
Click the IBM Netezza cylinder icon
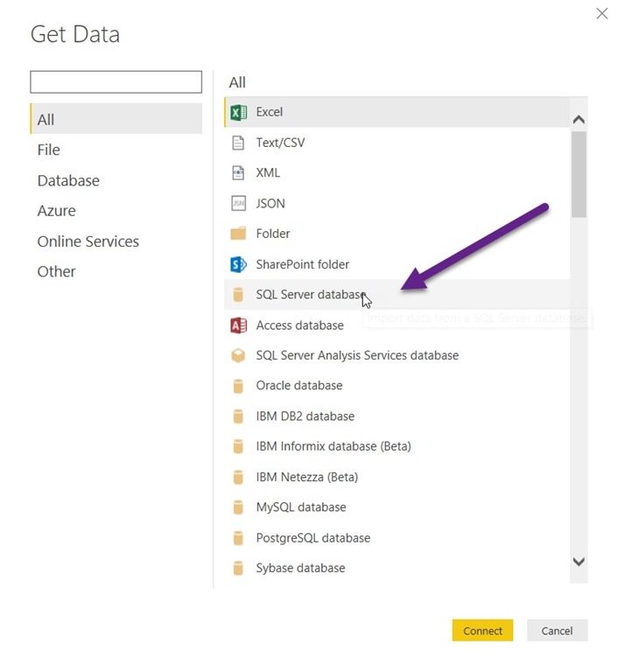(x=238, y=477)
